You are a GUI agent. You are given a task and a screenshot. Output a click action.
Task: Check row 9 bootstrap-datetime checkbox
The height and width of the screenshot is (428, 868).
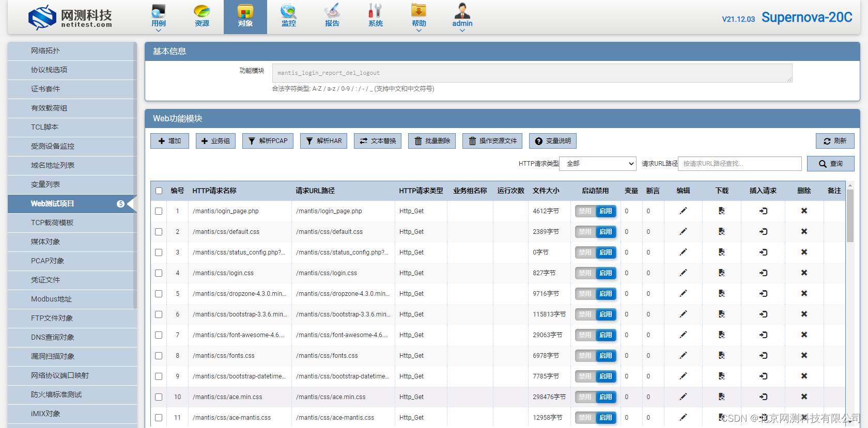(x=159, y=376)
